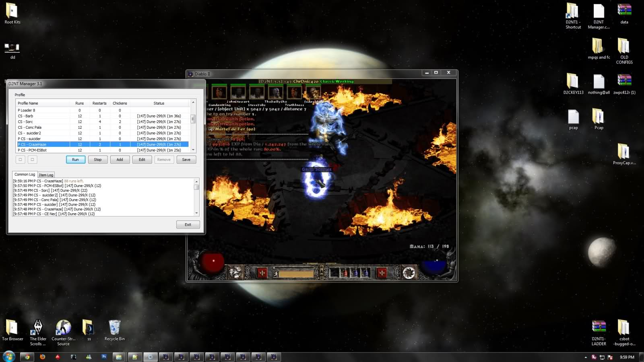Open the OLD CONFIGS folder
The image size is (644, 362).
624,51
